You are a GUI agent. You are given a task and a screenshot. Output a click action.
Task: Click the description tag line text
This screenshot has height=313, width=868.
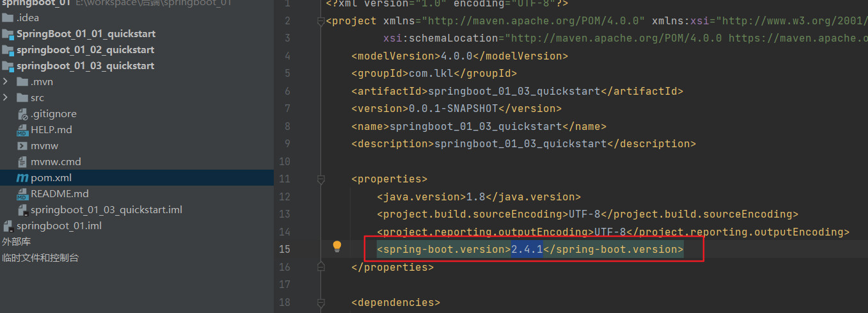(x=523, y=144)
